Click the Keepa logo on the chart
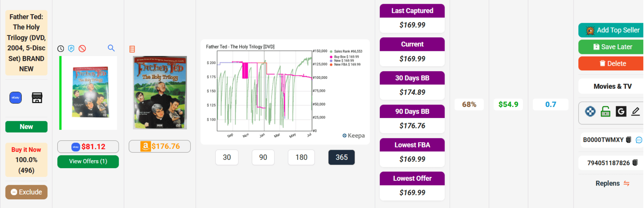The image size is (644, 208). click(353, 136)
